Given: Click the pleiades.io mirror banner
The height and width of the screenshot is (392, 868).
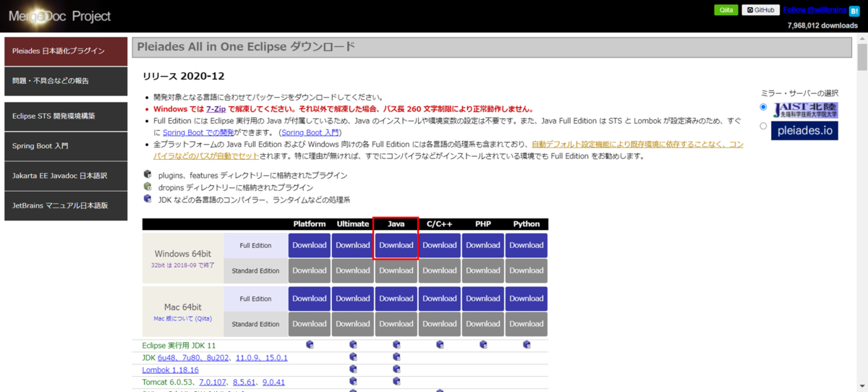Looking at the screenshot, I should click(x=804, y=131).
